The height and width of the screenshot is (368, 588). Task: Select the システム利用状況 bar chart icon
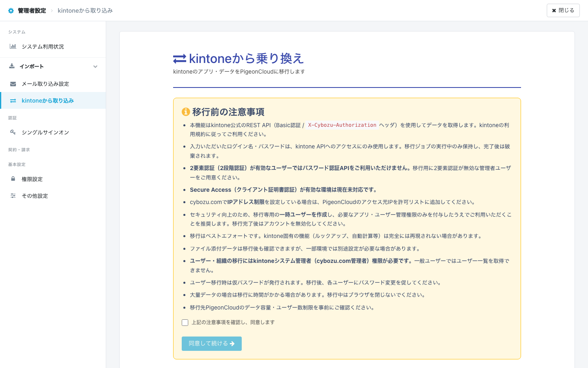(13, 46)
